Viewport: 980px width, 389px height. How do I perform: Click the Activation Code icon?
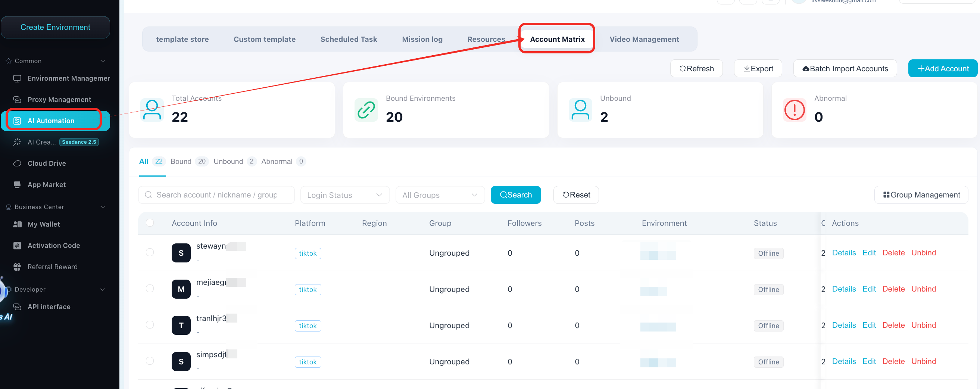click(17, 246)
